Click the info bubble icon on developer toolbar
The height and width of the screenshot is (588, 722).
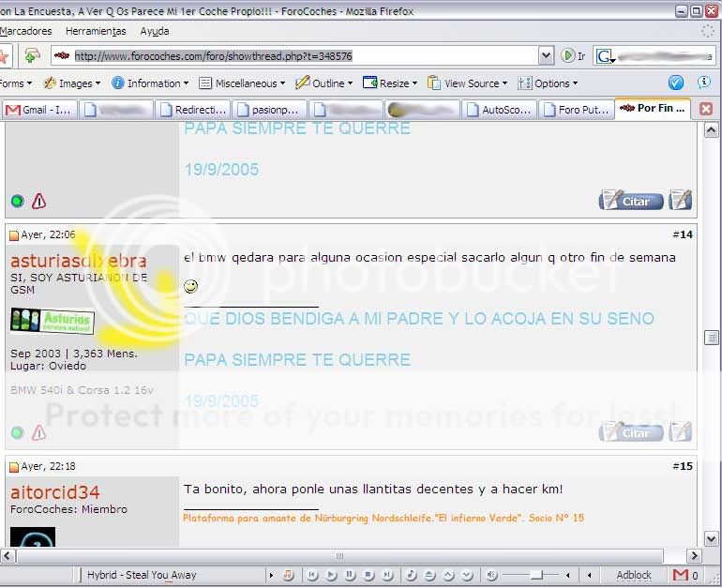[703, 83]
